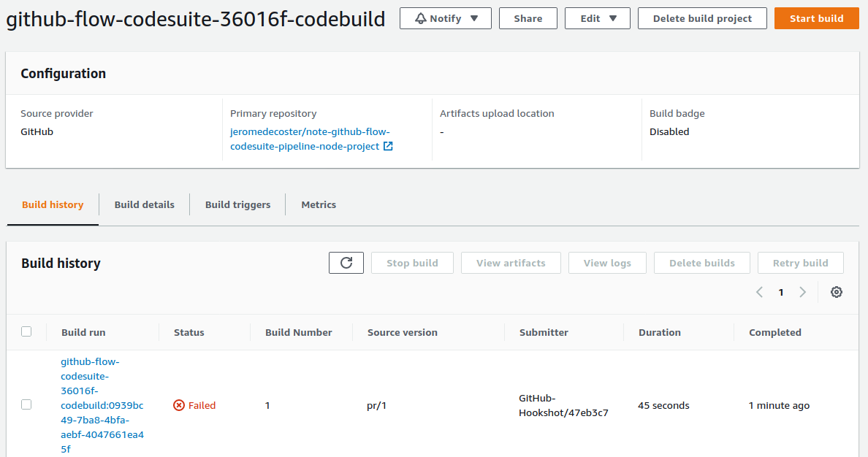The height and width of the screenshot is (457, 868).
Task: Select all builds header checkbox
Action: pos(26,331)
